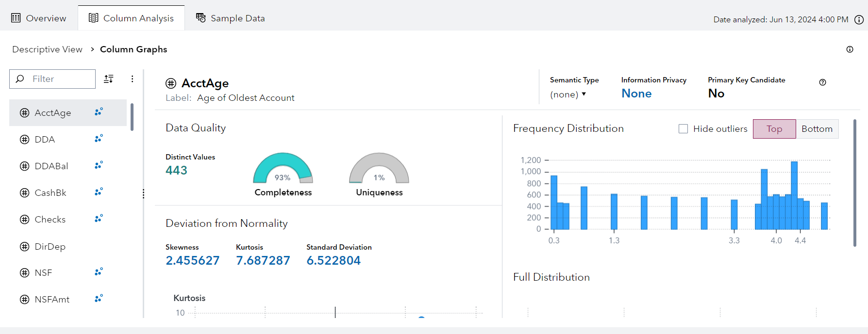Go back to Descriptive View breadcrumb

click(47, 49)
